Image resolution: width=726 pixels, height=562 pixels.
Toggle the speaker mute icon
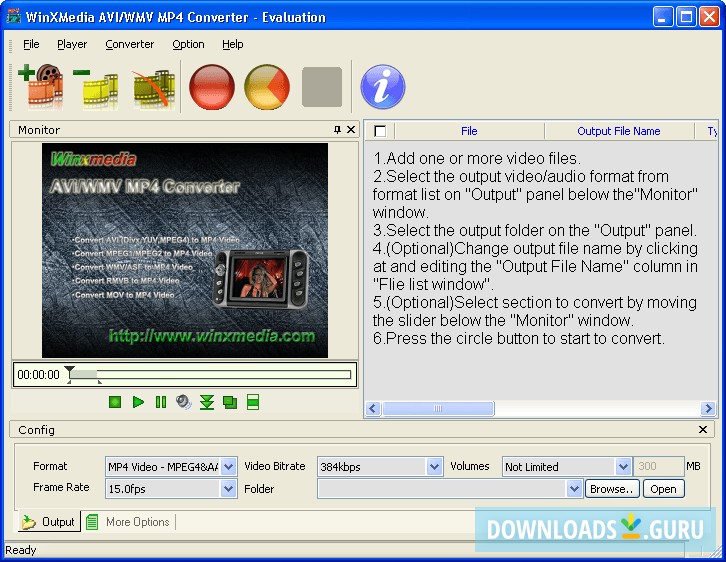click(184, 402)
